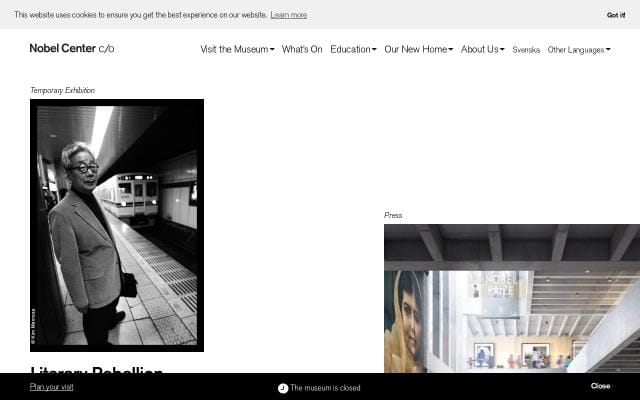Close the museum status bottom bar
This screenshot has width=640, height=400.
[600, 386]
